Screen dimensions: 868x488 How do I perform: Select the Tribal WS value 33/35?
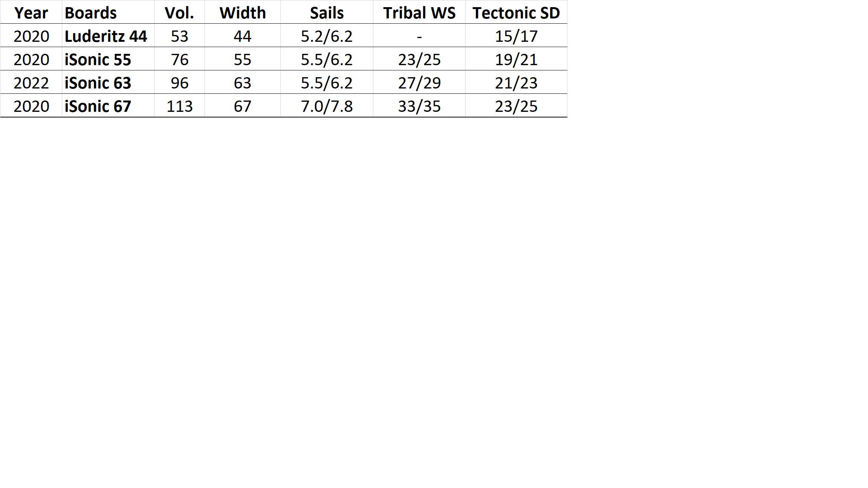(x=419, y=106)
